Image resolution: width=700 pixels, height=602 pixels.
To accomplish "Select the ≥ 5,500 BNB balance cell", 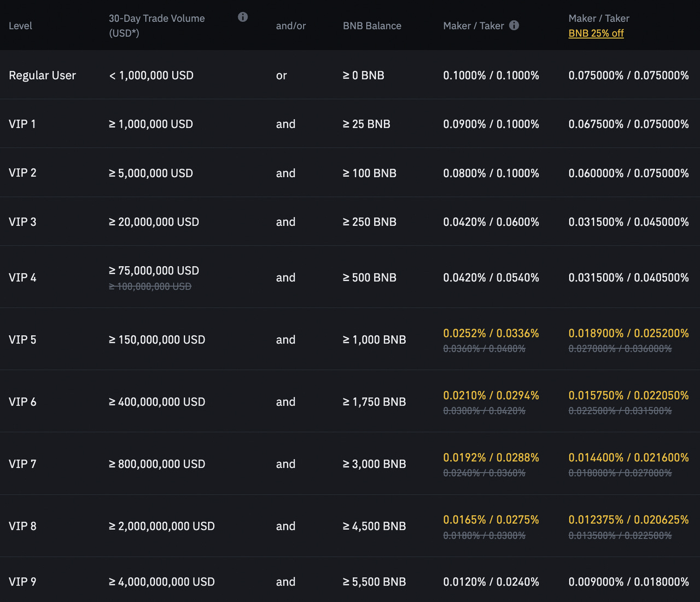I will (x=375, y=582).
